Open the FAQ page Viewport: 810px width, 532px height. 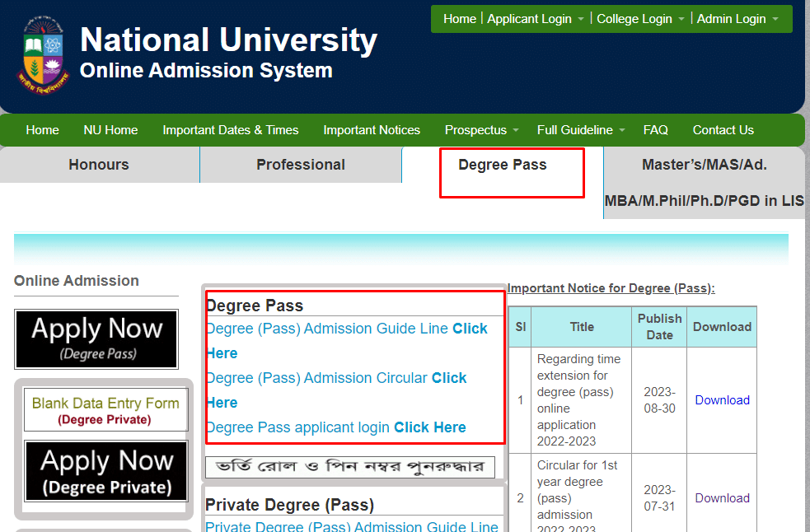[655, 129]
